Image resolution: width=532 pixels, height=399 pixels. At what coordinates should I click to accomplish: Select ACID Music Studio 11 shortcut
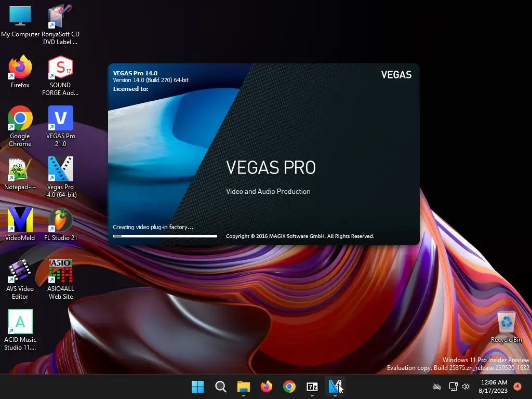(x=20, y=330)
